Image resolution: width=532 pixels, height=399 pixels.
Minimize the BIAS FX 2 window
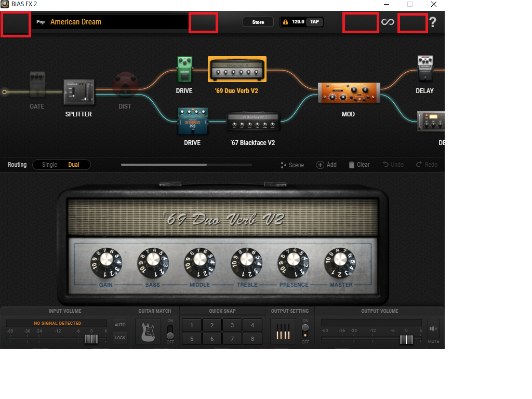tap(387, 4)
